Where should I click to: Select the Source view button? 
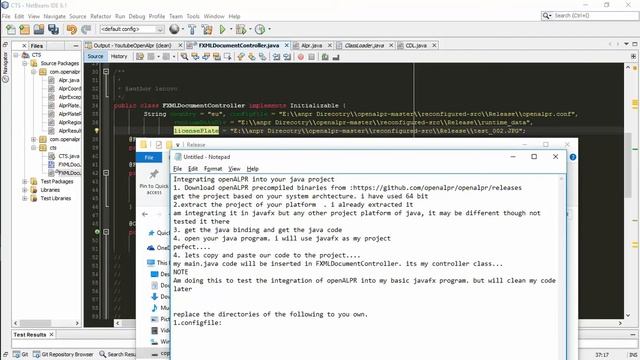click(x=96, y=56)
